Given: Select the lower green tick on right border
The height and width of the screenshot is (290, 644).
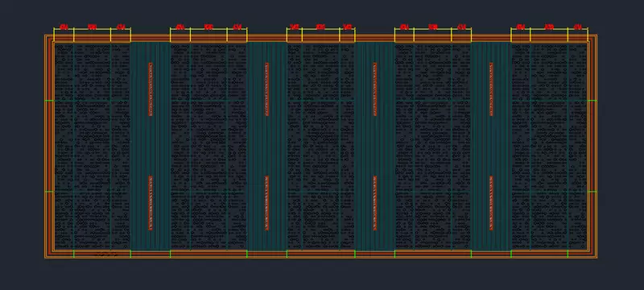Looking at the screenshot, I should 592,192.
